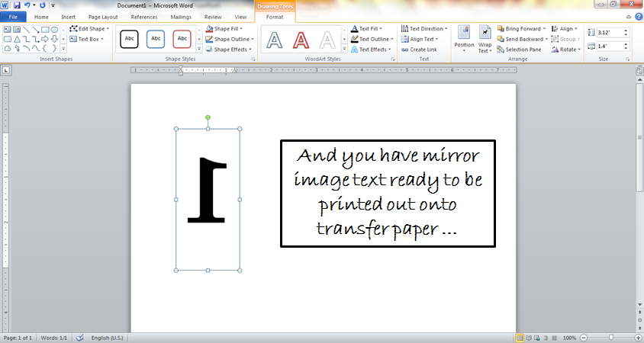Switch to the Mailings ribbon tab
This screenshot has width=644, height=343.
[179, 16]
